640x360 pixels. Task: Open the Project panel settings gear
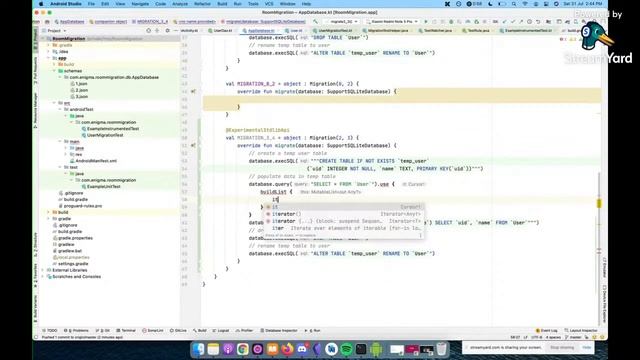coord(167,31)
